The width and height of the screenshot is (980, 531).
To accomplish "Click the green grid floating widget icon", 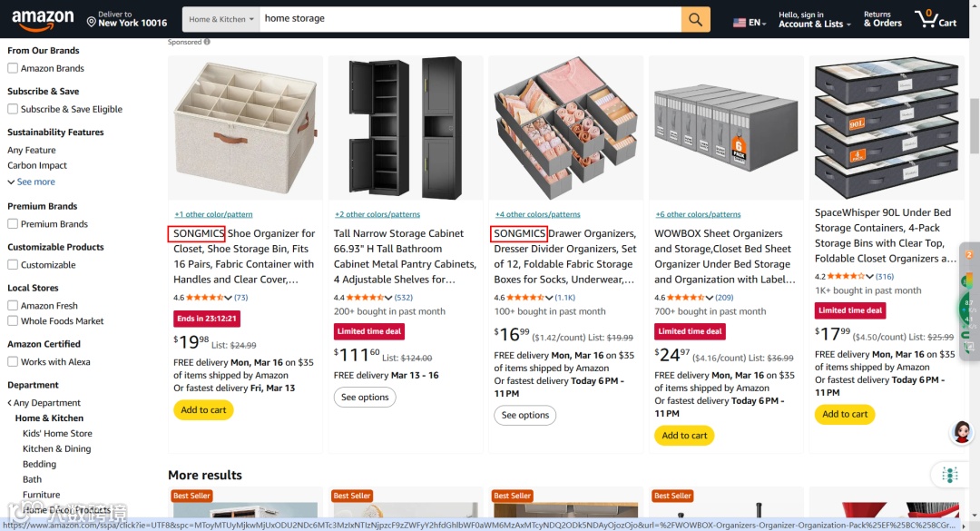I will tap(950, 475).
